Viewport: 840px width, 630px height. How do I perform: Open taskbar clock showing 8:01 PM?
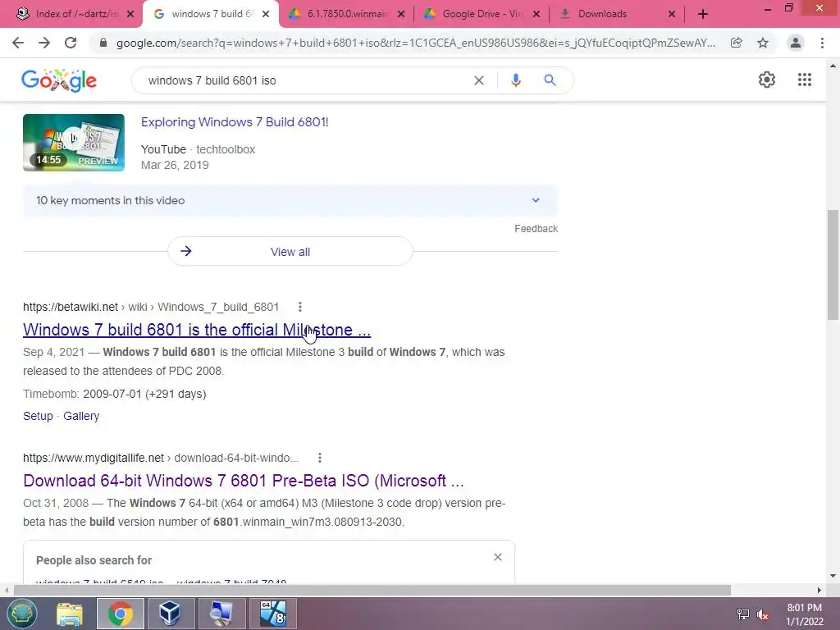804,614
